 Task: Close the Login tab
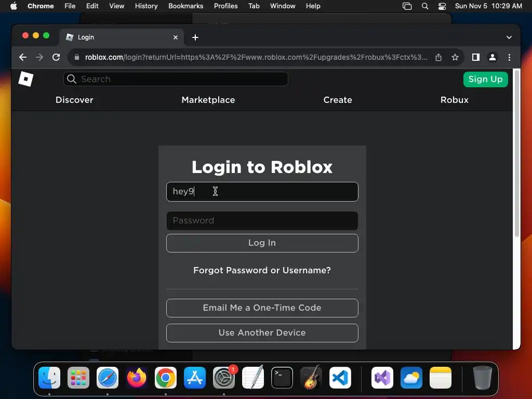click(176, 37)
